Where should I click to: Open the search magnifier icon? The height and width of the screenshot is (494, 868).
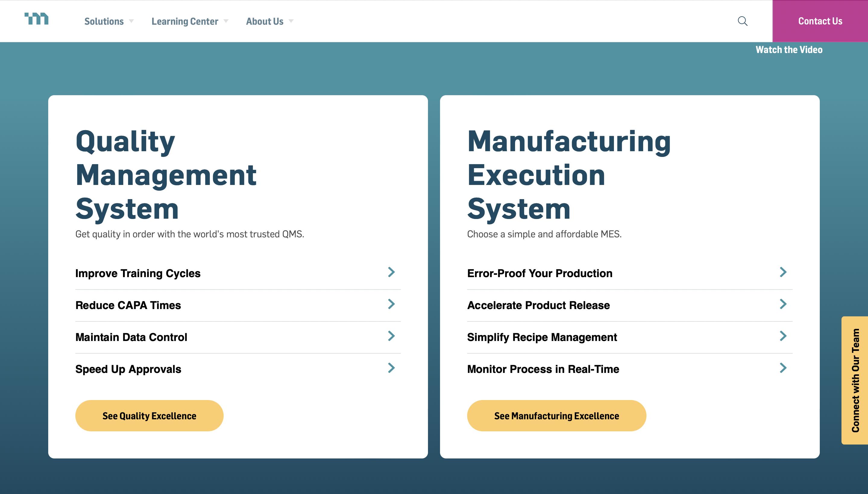pos(742,21)
